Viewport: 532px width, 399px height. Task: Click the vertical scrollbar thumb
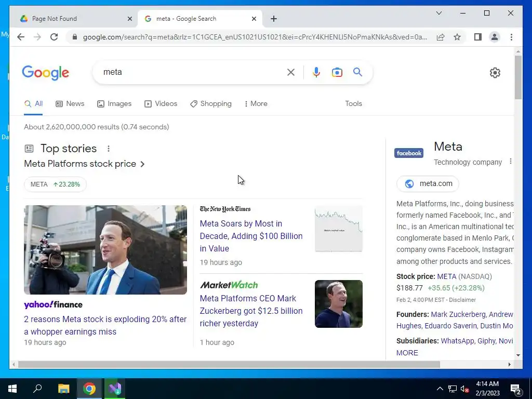(518, 77)
